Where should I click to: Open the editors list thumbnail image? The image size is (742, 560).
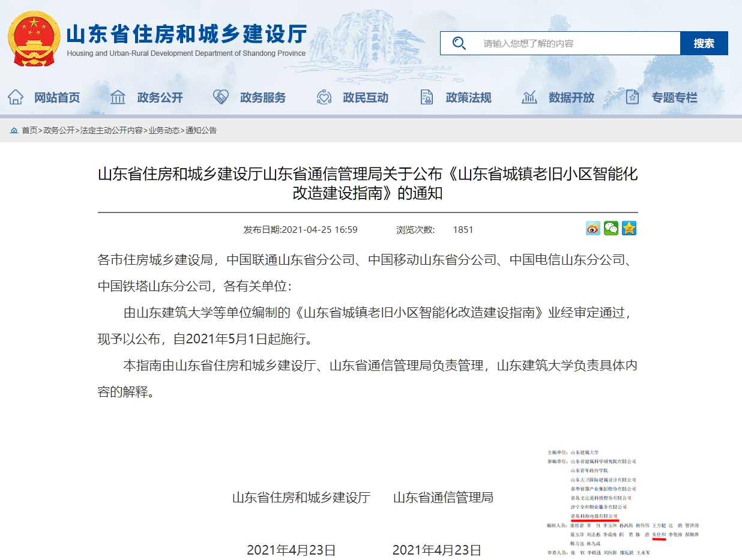click(x=621, y=501)
